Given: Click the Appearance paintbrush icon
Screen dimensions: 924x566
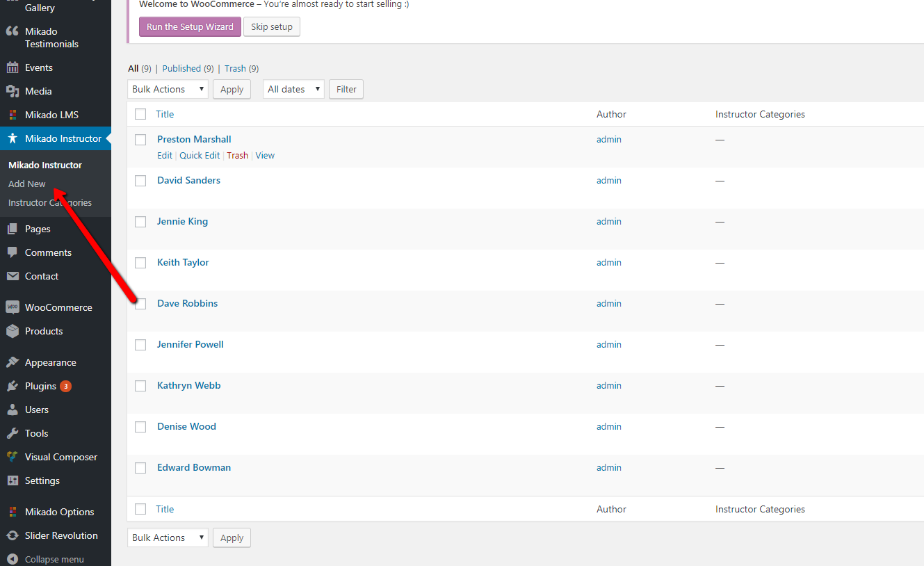Looking at the screenshot, I should (x=12, y=362).
